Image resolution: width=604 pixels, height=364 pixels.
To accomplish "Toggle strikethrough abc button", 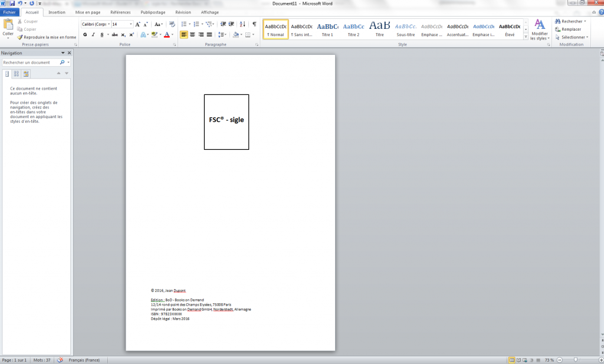I will tap(115, 35).
